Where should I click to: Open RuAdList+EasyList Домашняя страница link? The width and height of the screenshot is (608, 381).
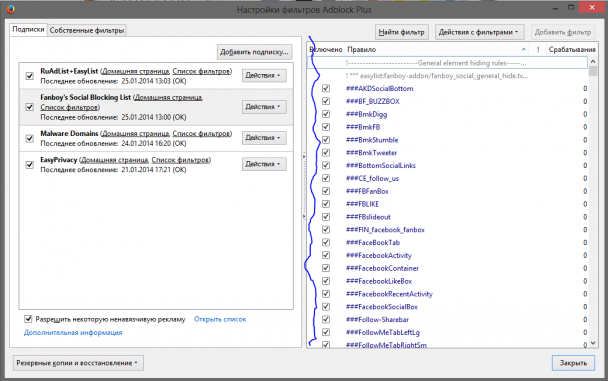click(x=135, y=71)
